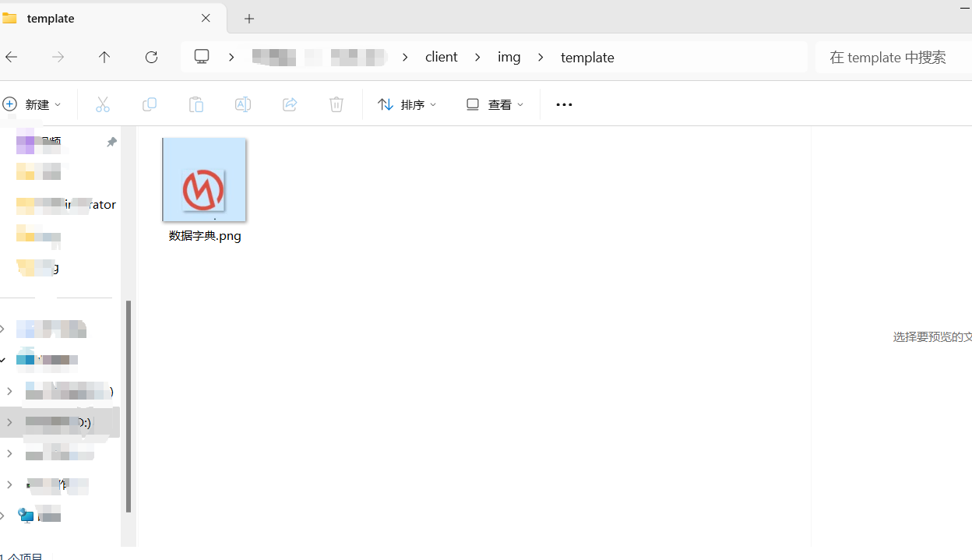This screenshot has height=560, width=972.
Task: Click the Paste clipboard icon
Action: 195,104
